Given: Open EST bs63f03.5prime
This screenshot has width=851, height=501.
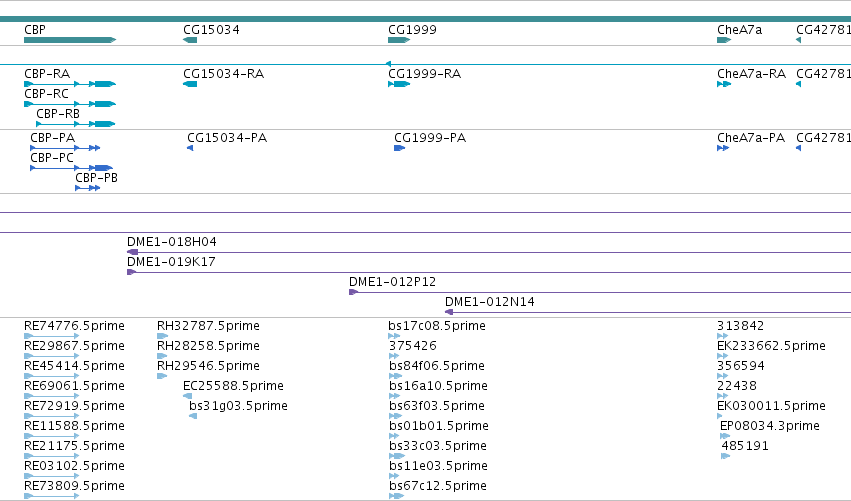Looking at the screenshot, I should (x=437, y=407).
